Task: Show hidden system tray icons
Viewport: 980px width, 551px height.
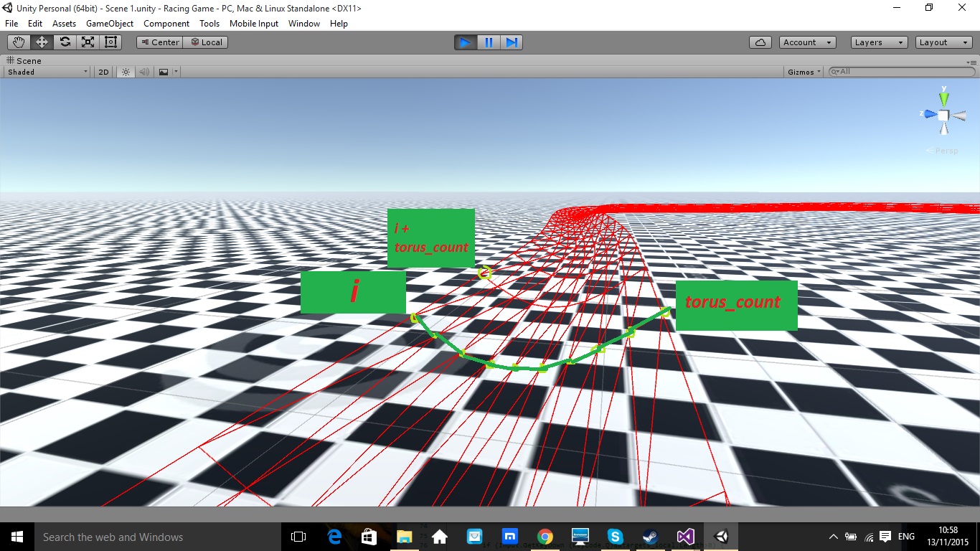Action: [834, 537]
